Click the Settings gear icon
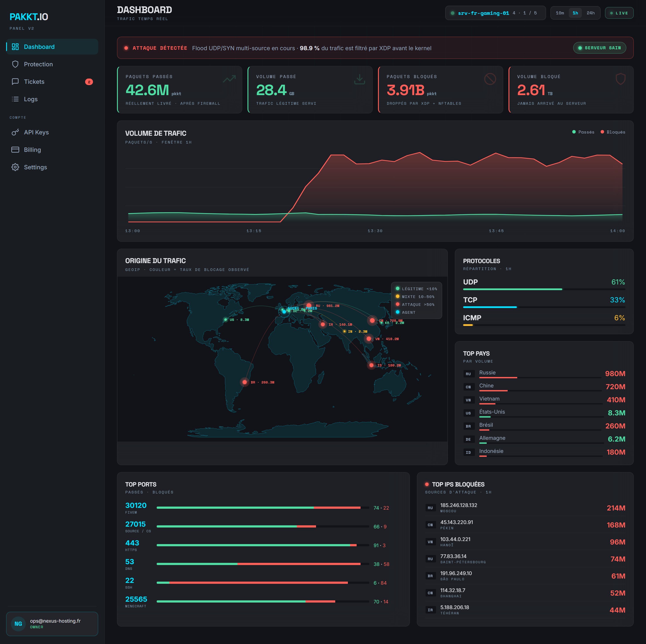This screenshot has width=646, height=644. (15, 167)
